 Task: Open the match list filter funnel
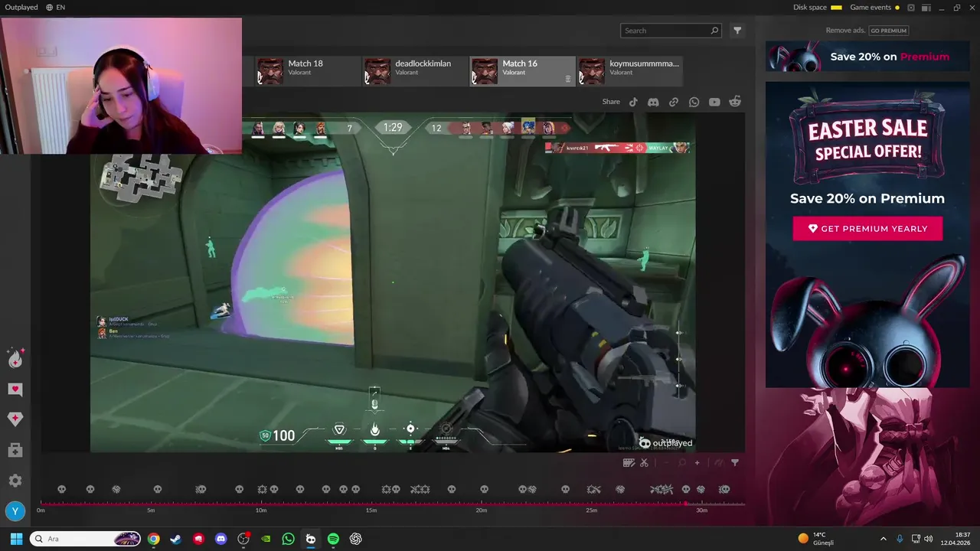point(737,31)
